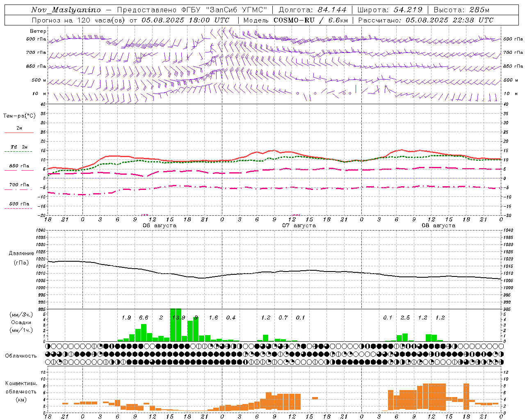This screenshot has height=420, width=525.
Task: Click the 13.9 precipitation total
Action: click(x=178, y=318)
